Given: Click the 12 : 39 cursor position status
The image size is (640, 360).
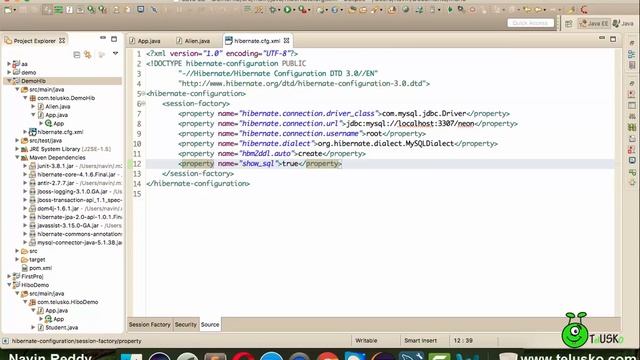Looking at the screenshot, I should (463, 340).
